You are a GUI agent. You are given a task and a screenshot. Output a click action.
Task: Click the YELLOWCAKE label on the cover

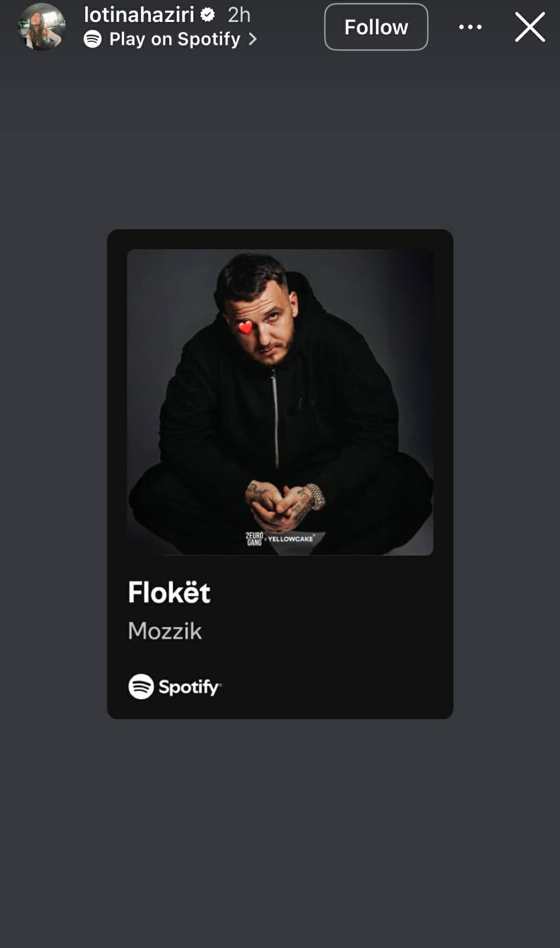(x=291, y=539)
